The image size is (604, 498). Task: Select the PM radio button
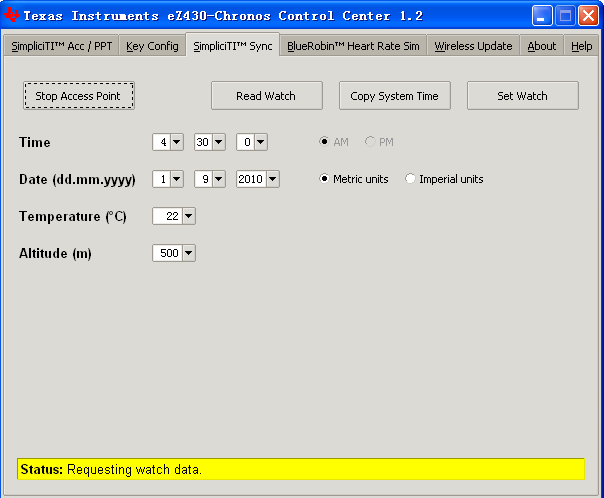click(x=370, y=142)
